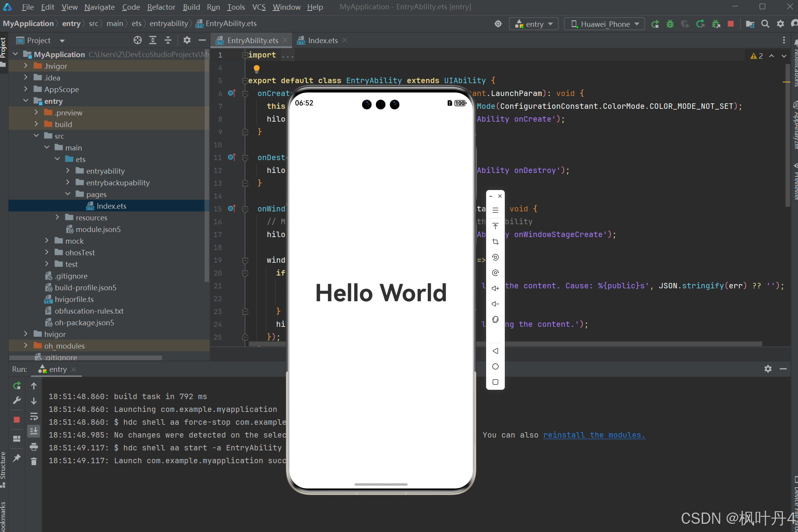Viewport: 798px width, 532px height.
Task: Click the Rerun icon in Run panel
Action: 17,385
